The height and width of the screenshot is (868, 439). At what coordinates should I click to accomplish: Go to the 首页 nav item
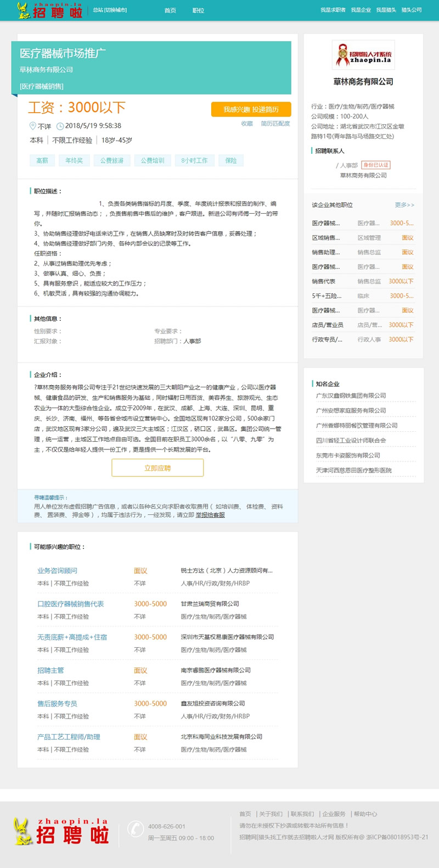[170, 10]
